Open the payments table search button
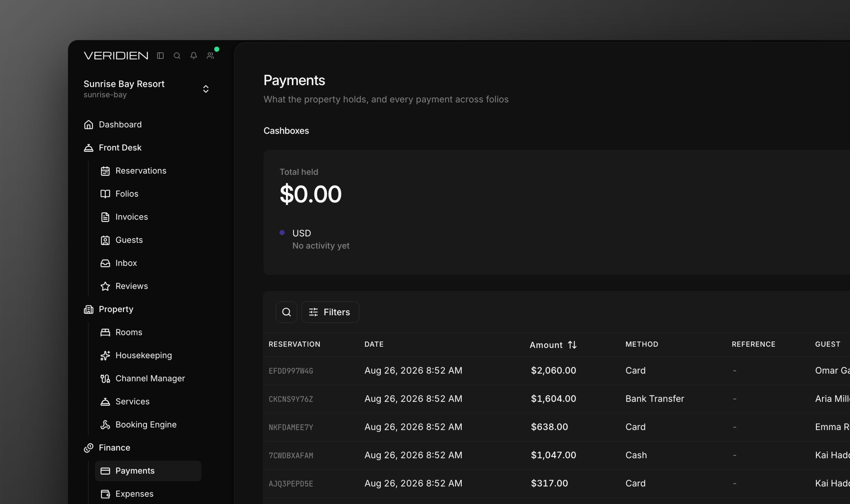The width and height of the screenshot is (850, 504). 287,312
